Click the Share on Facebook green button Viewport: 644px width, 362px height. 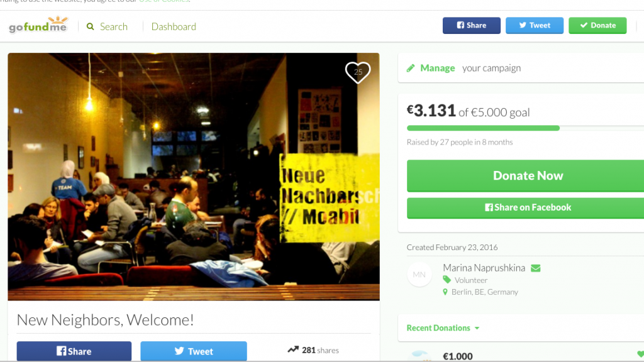click(525, 207)
